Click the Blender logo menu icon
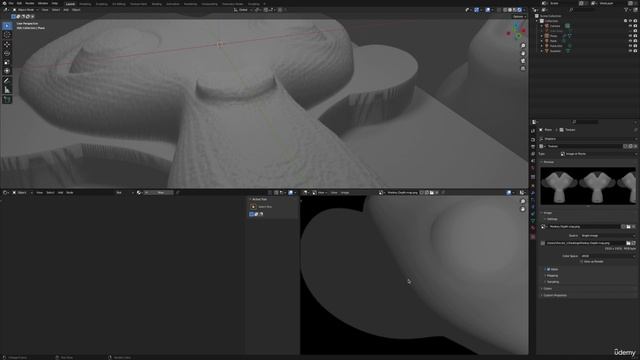 click(x=4, y=3)
